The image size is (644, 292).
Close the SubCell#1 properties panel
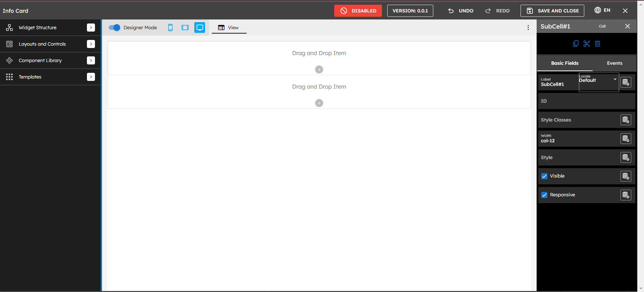click(628, 26)
